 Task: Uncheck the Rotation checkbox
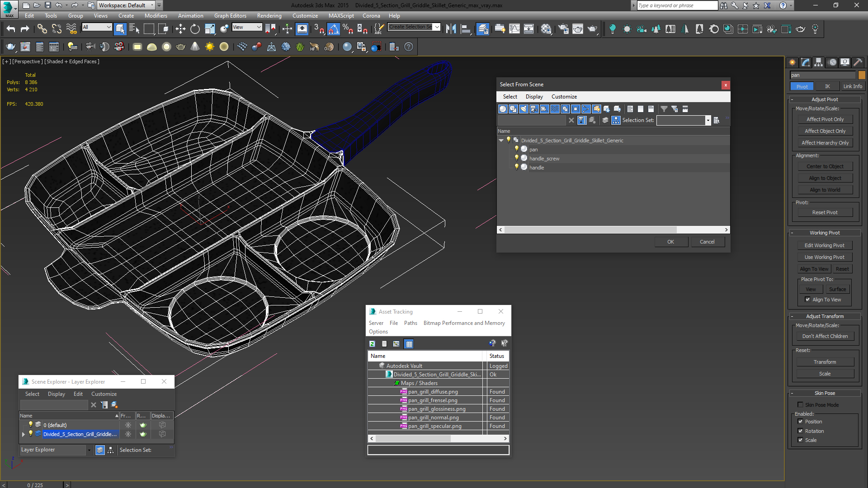800,431
